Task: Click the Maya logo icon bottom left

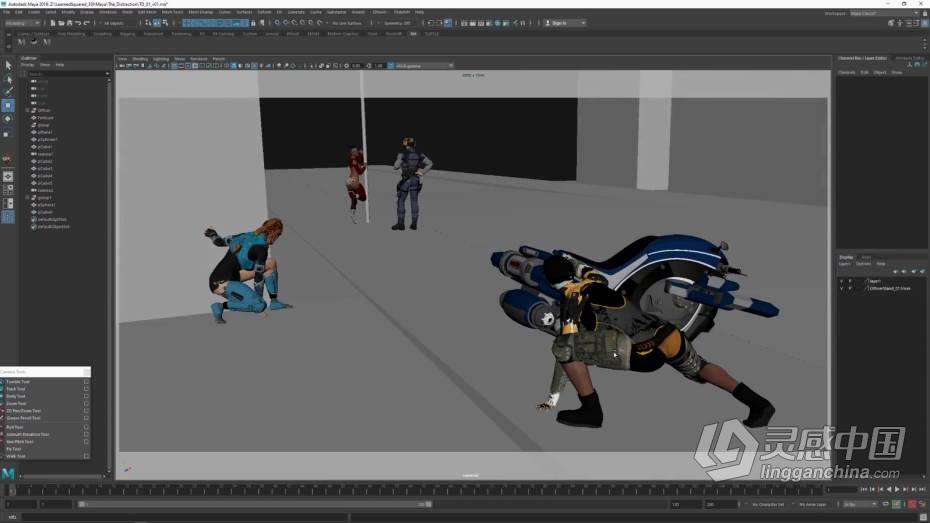Action: click(x=8, y=473)
